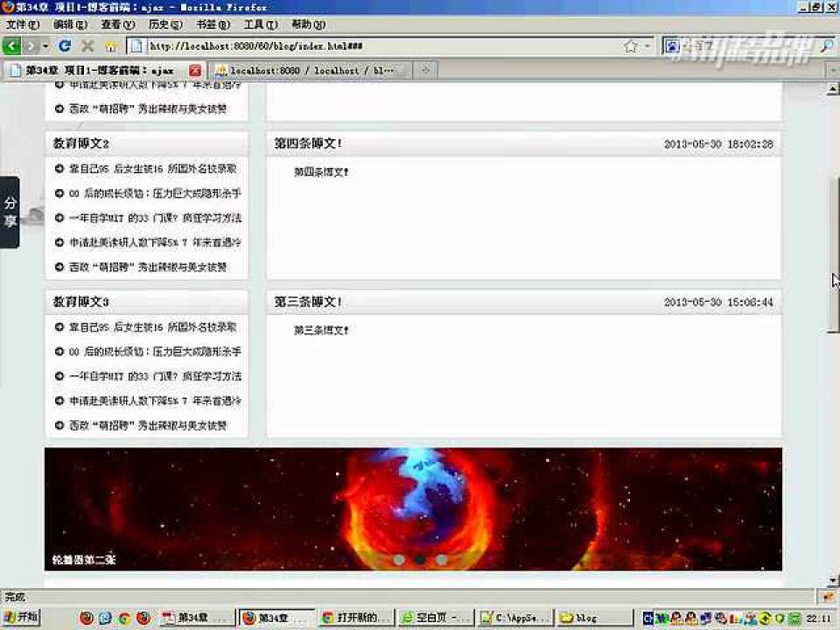Click the search magnifier icon
The height and width of the screenshot is (630, 840).
(x=827, y=46)
